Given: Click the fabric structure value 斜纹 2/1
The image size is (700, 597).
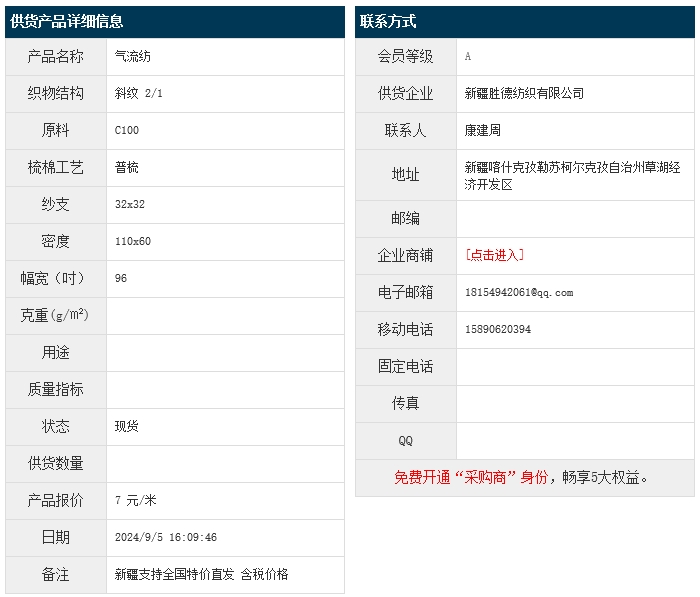Looking at the screenshot, I should (139, 94).
